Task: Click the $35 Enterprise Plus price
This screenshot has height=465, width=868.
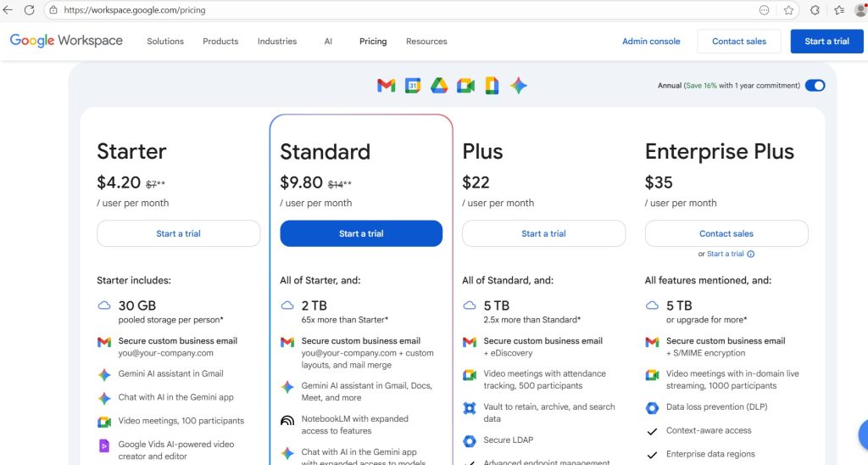Action: pyautogui.click(x=659, y=182)
